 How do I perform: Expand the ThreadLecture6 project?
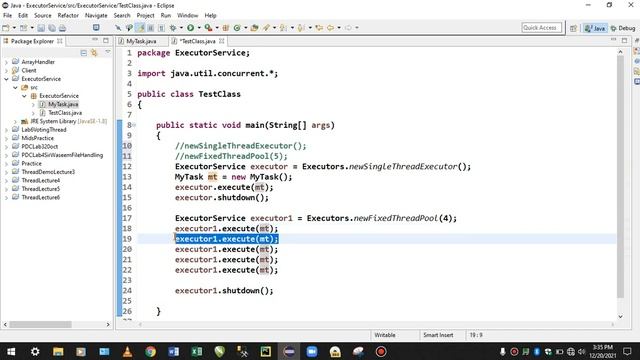[6, 198]
